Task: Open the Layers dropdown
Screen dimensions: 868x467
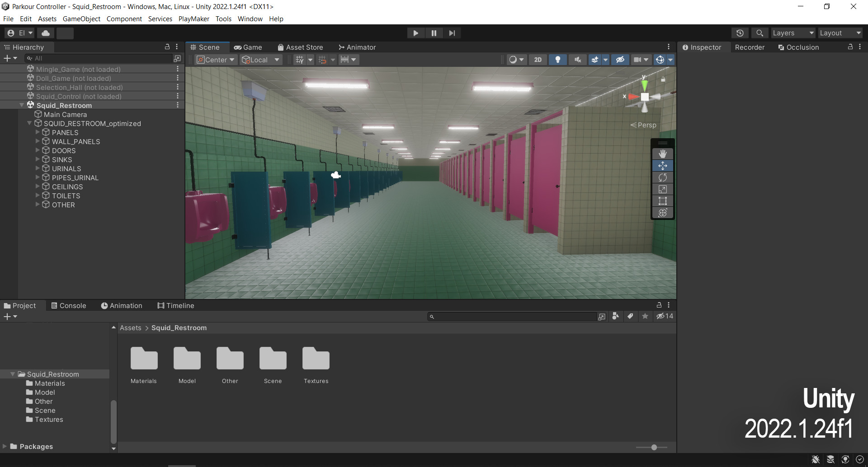Action: click(x=793, y=33)
